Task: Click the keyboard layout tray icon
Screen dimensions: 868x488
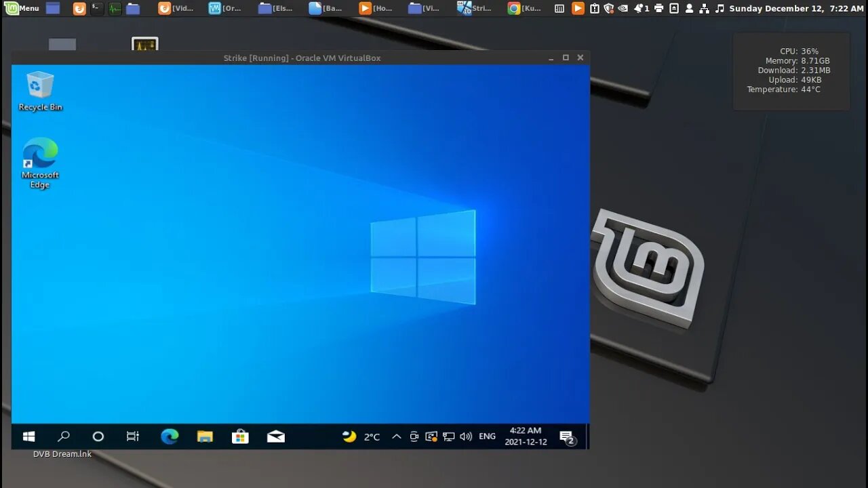Action: (559, 9)
